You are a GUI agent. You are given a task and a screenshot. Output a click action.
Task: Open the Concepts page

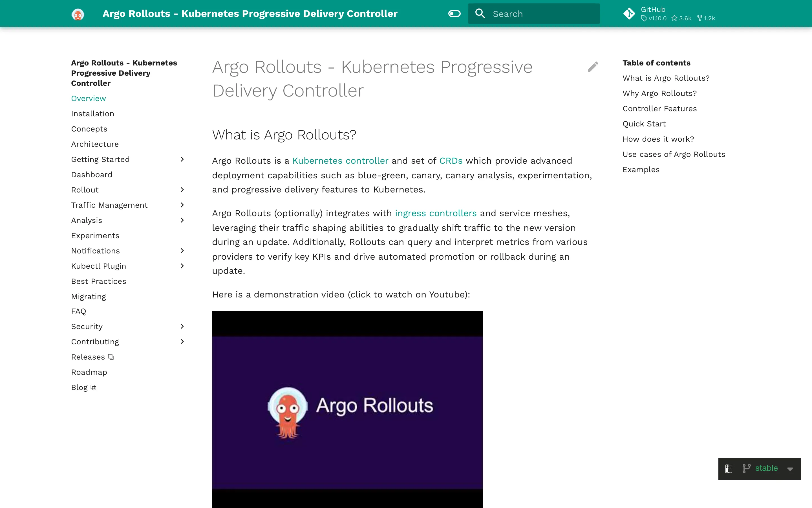89,129
